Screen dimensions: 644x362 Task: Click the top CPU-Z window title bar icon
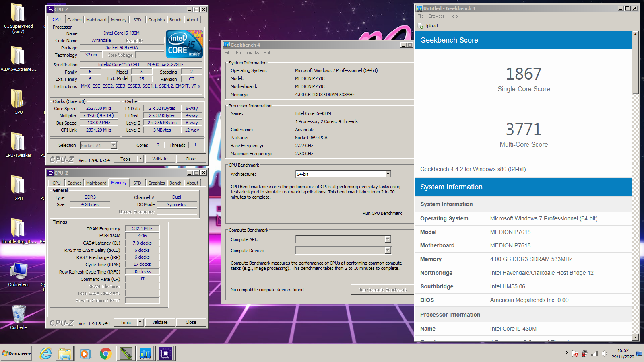tap(50, 9)
